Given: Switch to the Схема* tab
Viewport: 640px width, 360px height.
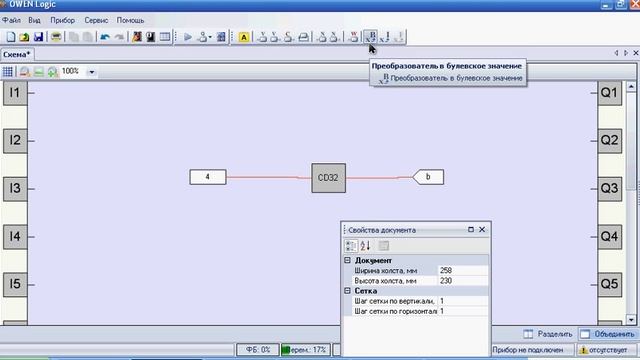Looking at the screenshot, I should coord(17,54).
